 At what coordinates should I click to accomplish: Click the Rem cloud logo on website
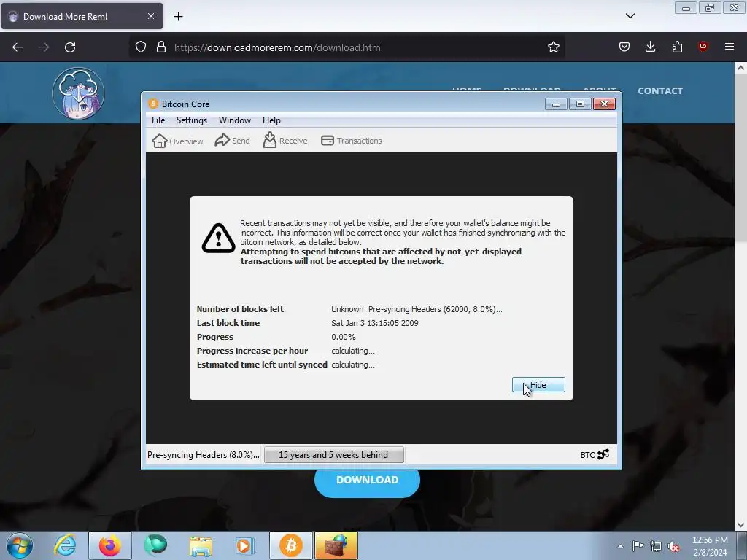click(78, 93)
